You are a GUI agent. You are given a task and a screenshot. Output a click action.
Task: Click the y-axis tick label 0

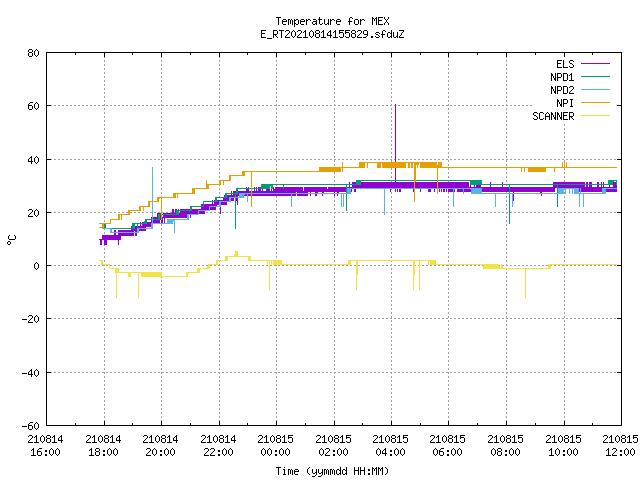point(36,266)
